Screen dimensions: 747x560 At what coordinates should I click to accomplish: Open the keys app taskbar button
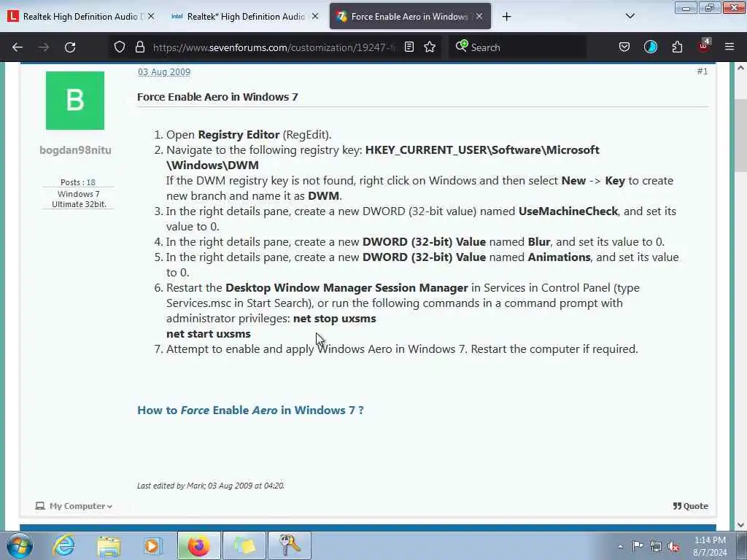click(289, 545)
